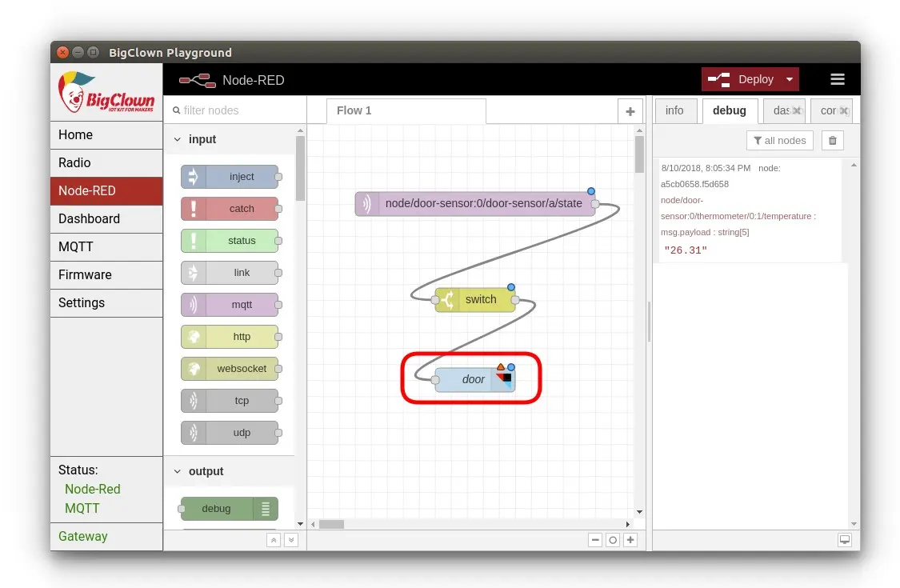Add a new flow tab with plus
The image size is (900, 588).
pyautogui.click(x=630, y=111)
